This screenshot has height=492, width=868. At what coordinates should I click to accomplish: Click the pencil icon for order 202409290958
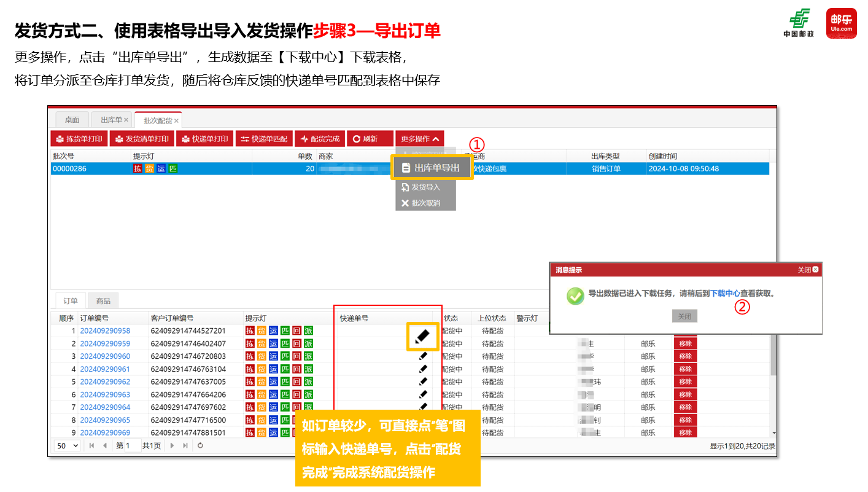pyautogui.click(x=422, y=336)
